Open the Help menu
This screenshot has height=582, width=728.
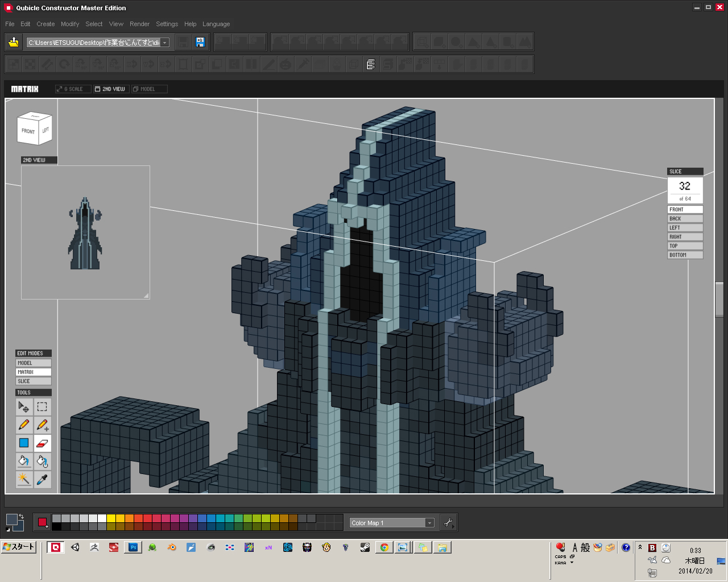pos(191,24)
